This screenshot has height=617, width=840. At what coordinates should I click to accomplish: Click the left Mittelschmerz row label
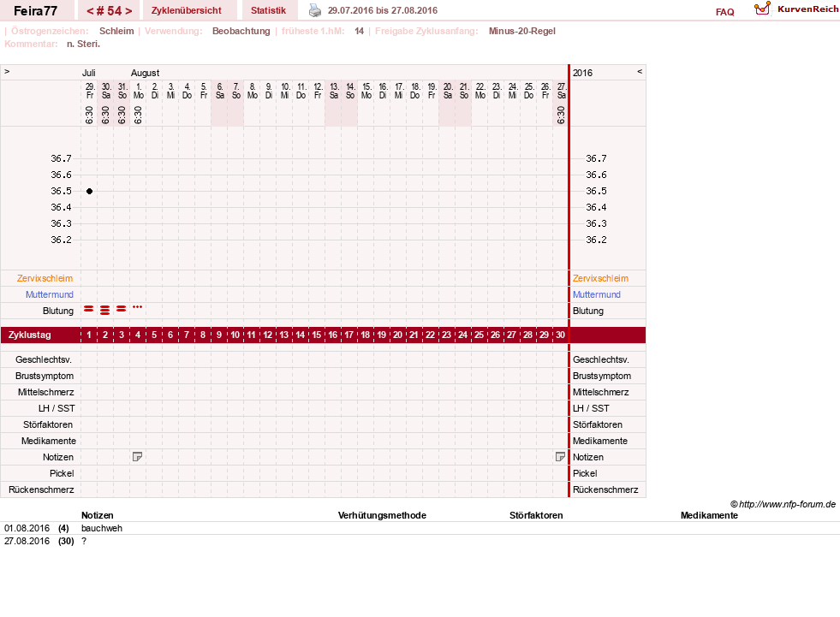(45, 392)
